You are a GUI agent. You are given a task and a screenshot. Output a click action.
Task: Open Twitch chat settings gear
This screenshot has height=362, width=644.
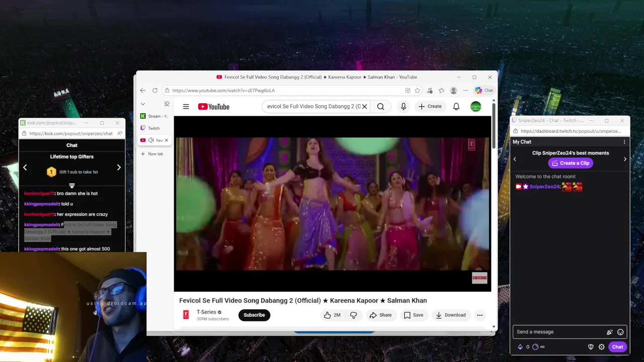[x=601, y=347]
